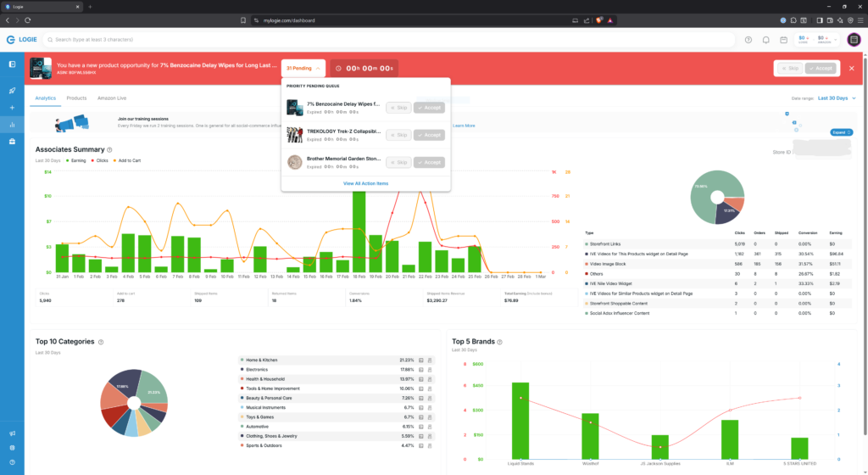This screenshot has height=475, width=868.
Task: Switch to the Amazon Live tab
Action: pos(111,98)
